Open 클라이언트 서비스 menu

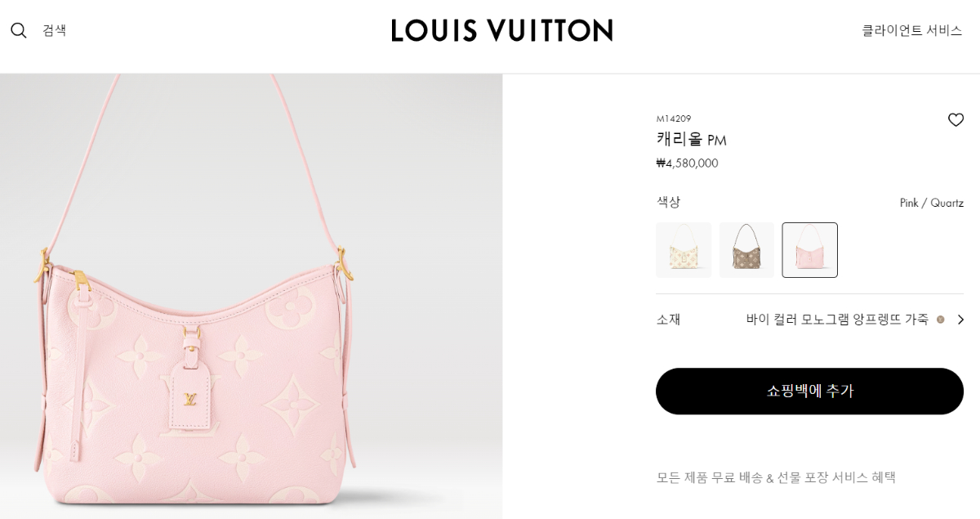(912, 30)
